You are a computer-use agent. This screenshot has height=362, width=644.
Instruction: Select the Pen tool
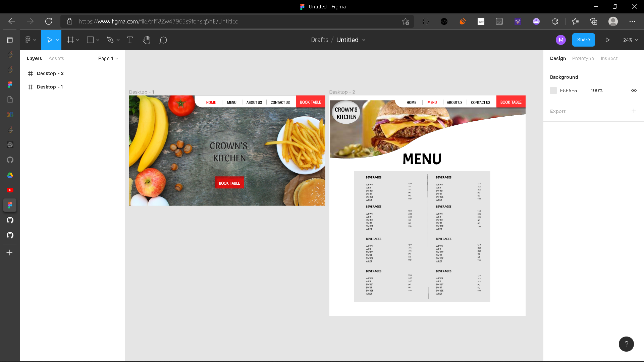click(111, 40)
